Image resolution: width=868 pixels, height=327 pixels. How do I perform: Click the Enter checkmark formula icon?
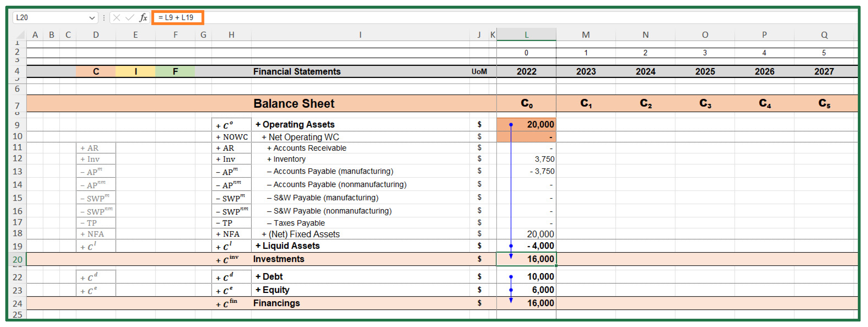tap(130, 18)
